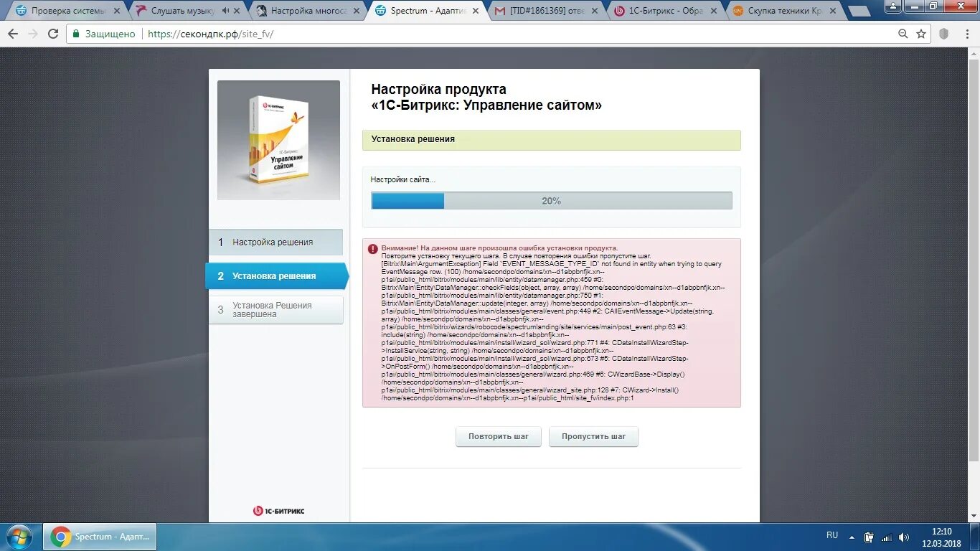Select step 1 Настройка решения

coord(276,242)
